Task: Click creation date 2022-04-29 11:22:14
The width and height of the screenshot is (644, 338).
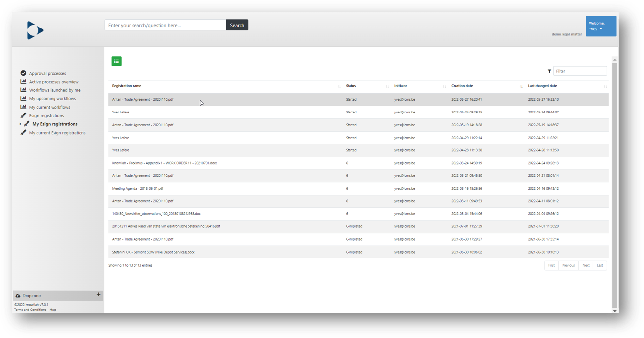Action: pyautogui.click(x=466, y=138)
